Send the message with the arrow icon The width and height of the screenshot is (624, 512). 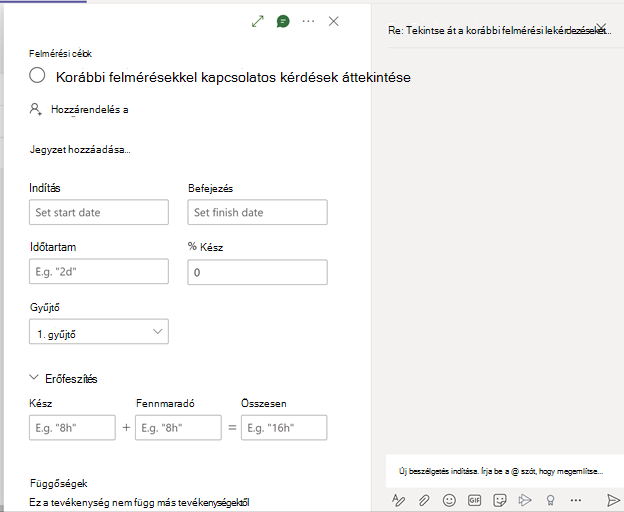(614, 500)
